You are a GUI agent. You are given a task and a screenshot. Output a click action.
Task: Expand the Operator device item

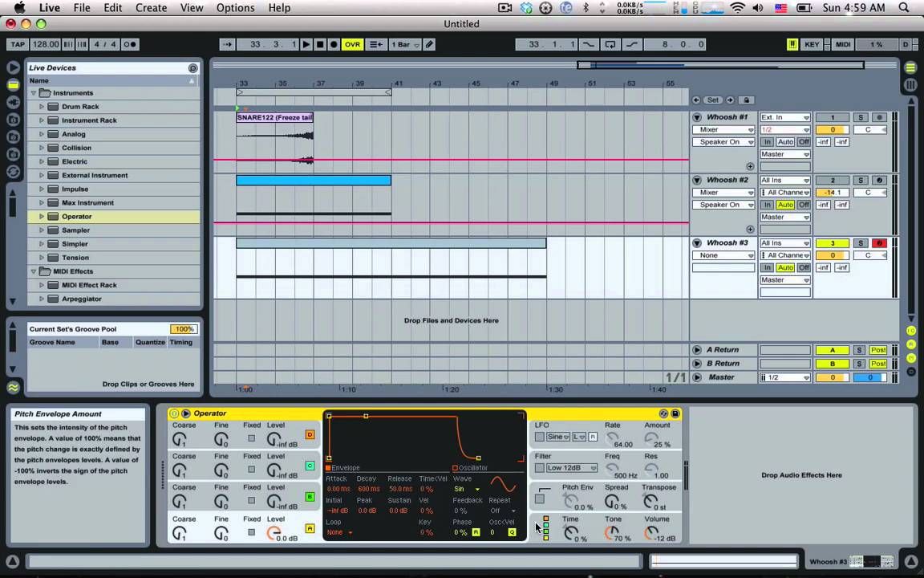(42, 217)
